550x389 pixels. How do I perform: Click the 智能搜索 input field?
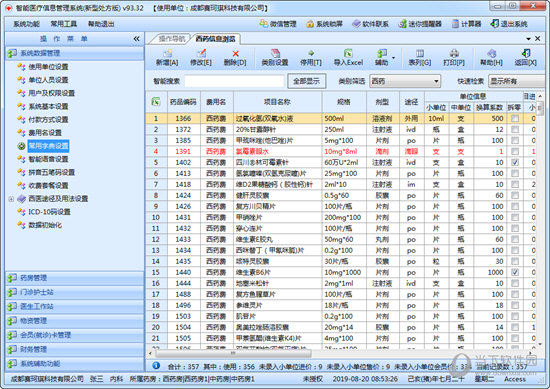click(234, 81)
